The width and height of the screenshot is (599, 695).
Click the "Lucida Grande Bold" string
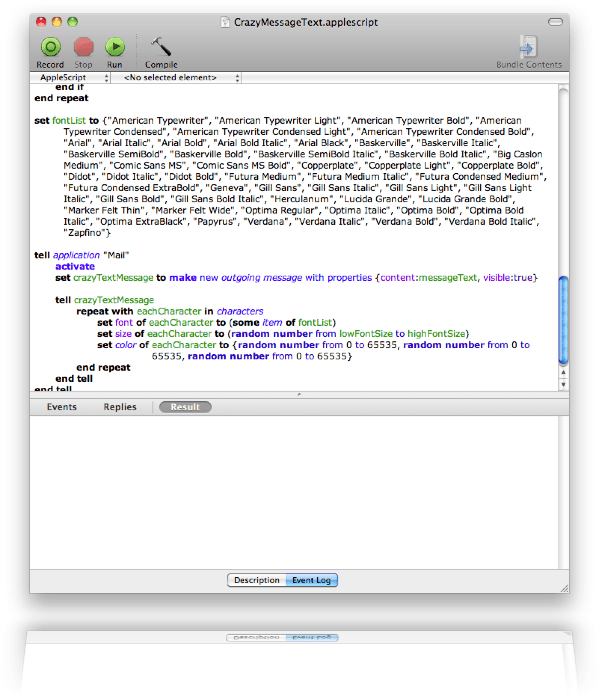466,199
